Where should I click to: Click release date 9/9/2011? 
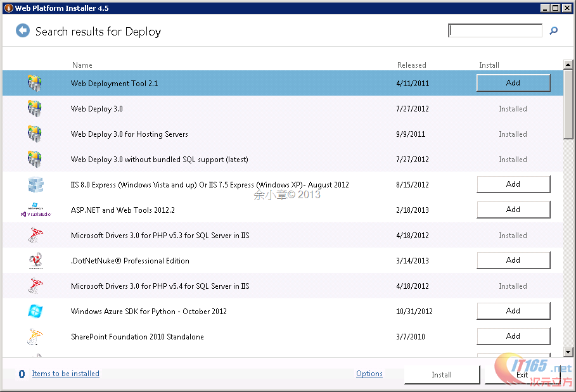coord(411,134)
